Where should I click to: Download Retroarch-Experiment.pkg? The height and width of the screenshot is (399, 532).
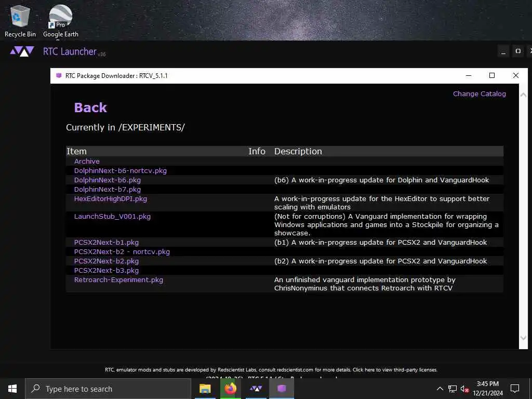(118, 280)
